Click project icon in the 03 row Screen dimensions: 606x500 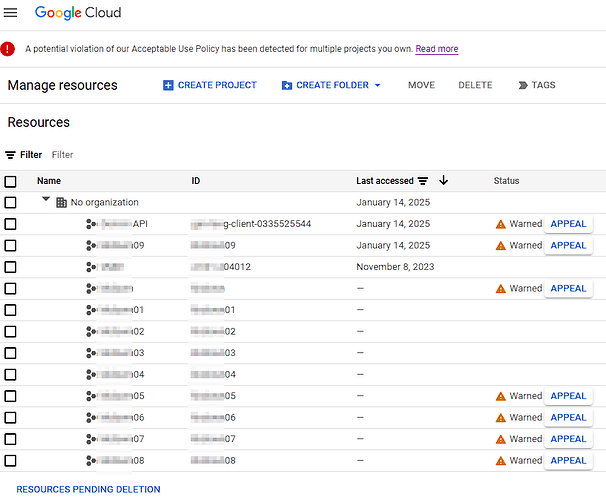[x=91, y=353]
